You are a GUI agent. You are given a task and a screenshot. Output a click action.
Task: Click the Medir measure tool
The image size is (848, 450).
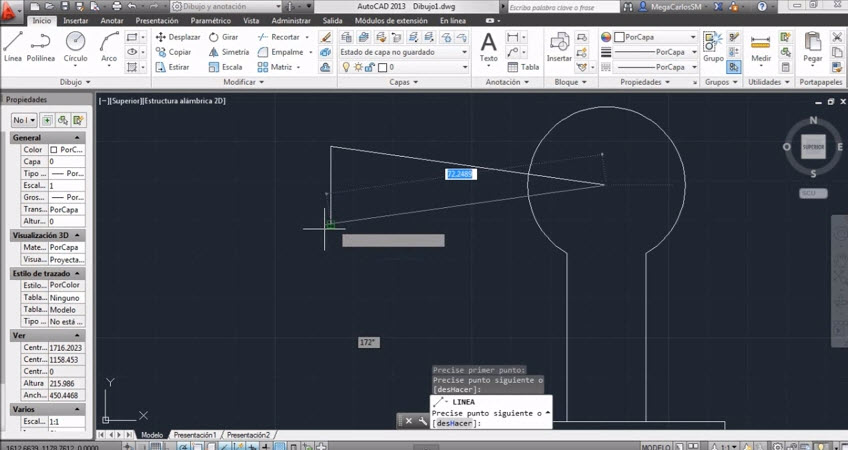[x=760, y=47]
